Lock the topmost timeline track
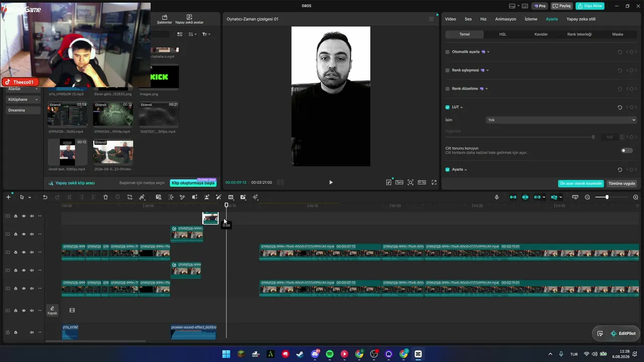This screenshot has width=644, height=362. pos(16,216)
